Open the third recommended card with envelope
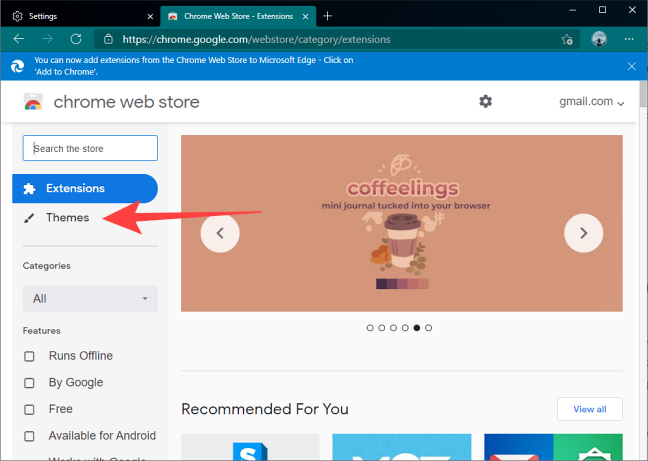 click(x=553, y=447)
